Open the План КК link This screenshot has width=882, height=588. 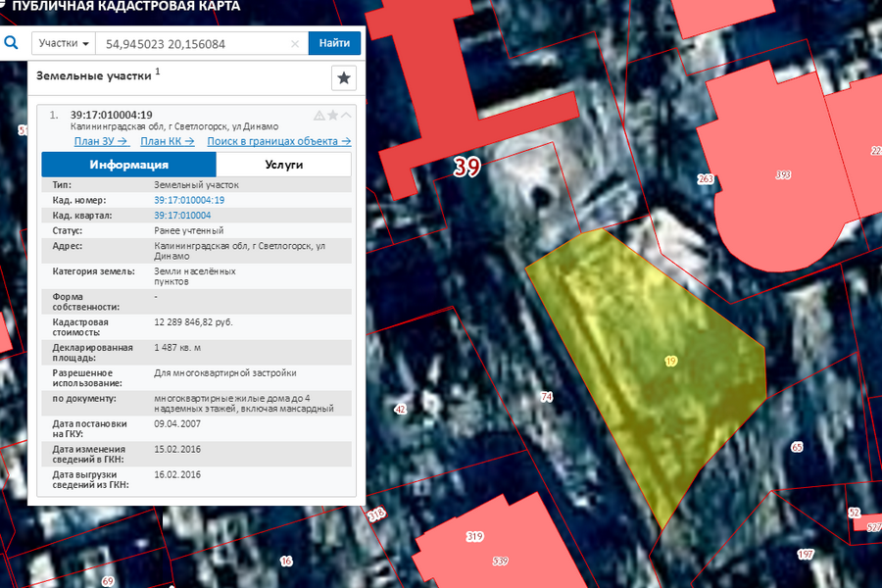click(168, 141)
